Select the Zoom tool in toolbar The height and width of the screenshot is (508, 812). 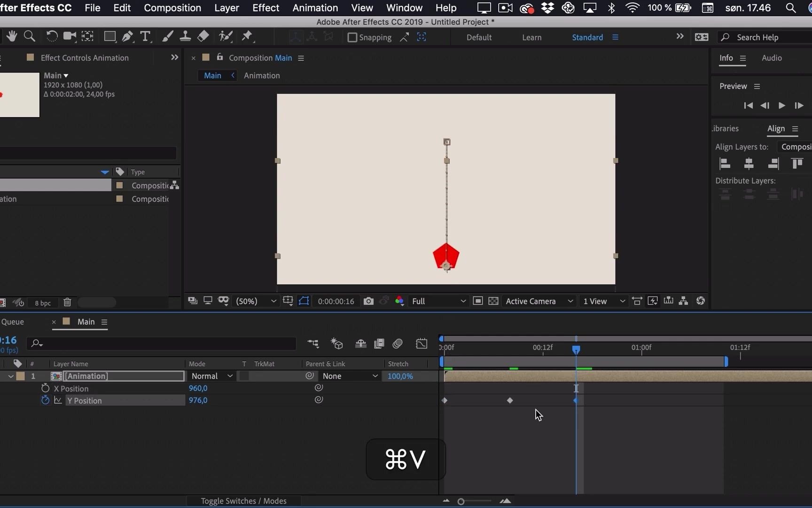pyautogui.click(x=30, y=37)
